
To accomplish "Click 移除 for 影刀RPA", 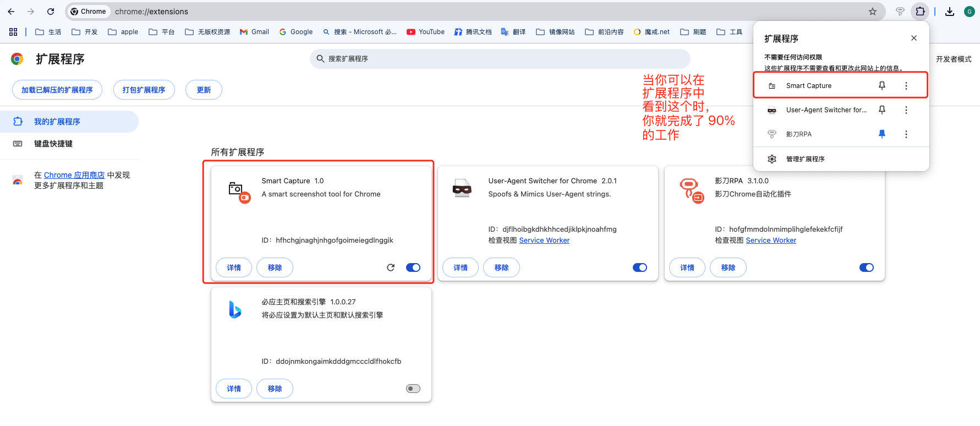I will click(729, 267).
